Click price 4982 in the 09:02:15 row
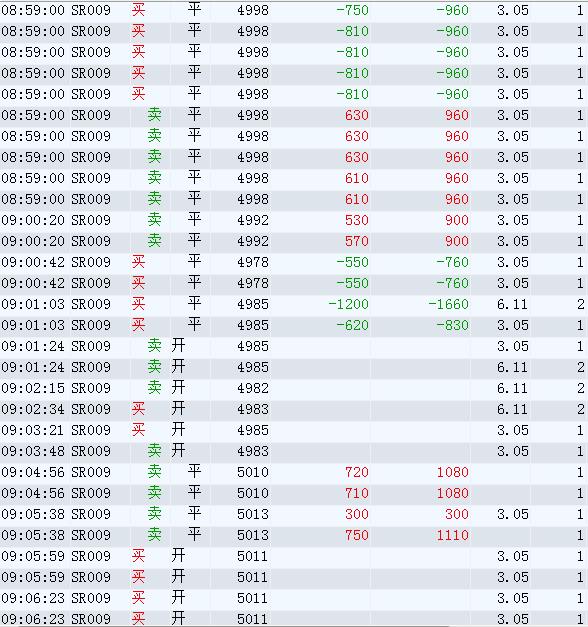 (252, 388)
